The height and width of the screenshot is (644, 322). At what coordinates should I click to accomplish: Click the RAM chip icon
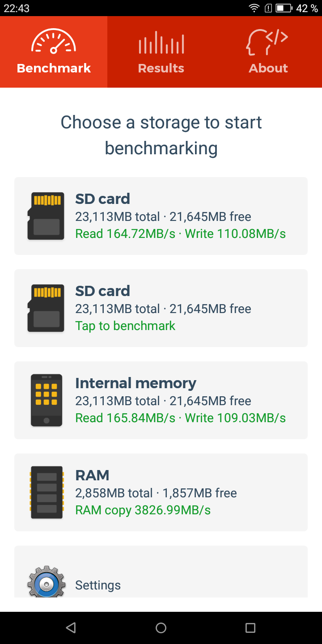47,492
